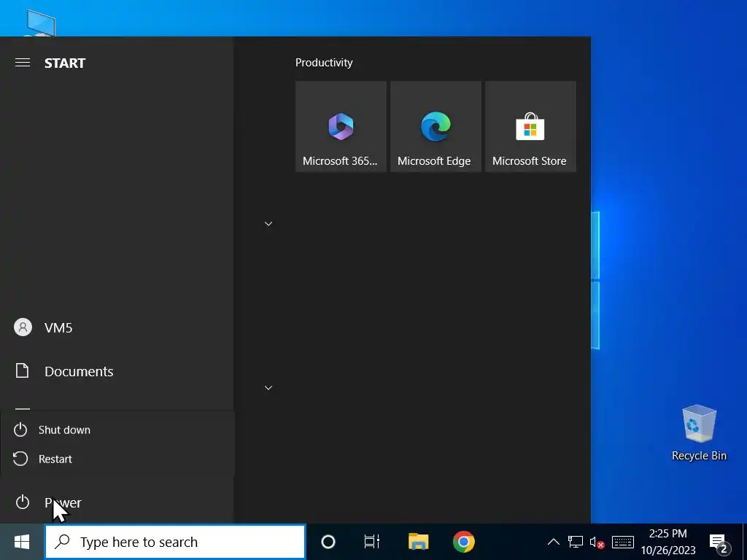Show hidden system tray icons

[x=553, y=542]
